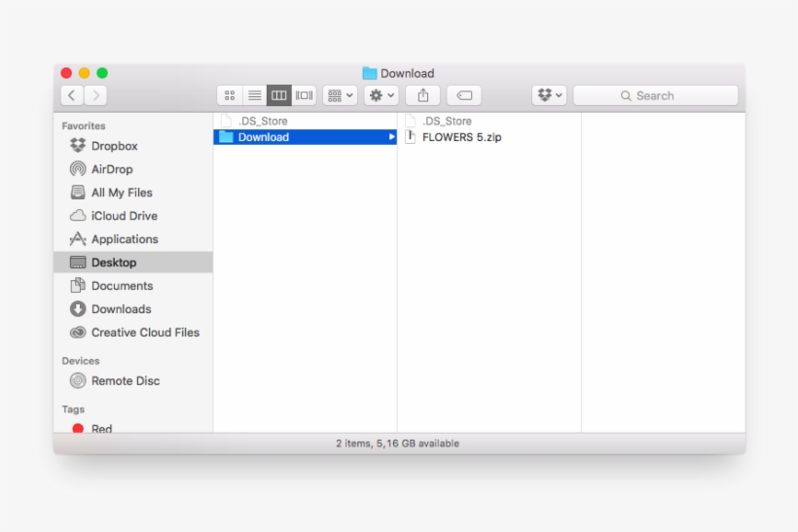Image resolution: width=798 pixels, height=532 pixels.
Task: Open the arrange items dropdown
Action: point(340,95)
